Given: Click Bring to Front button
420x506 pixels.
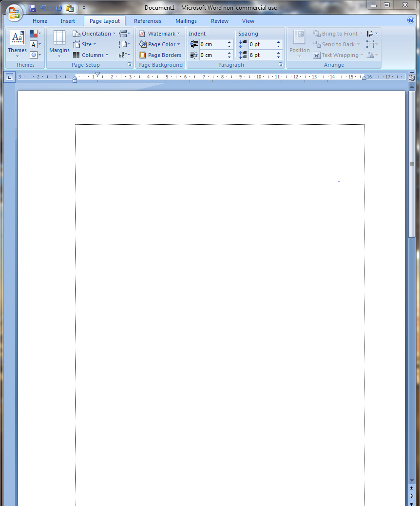Looking at the screenshot, I should click(x=338, y=34).
